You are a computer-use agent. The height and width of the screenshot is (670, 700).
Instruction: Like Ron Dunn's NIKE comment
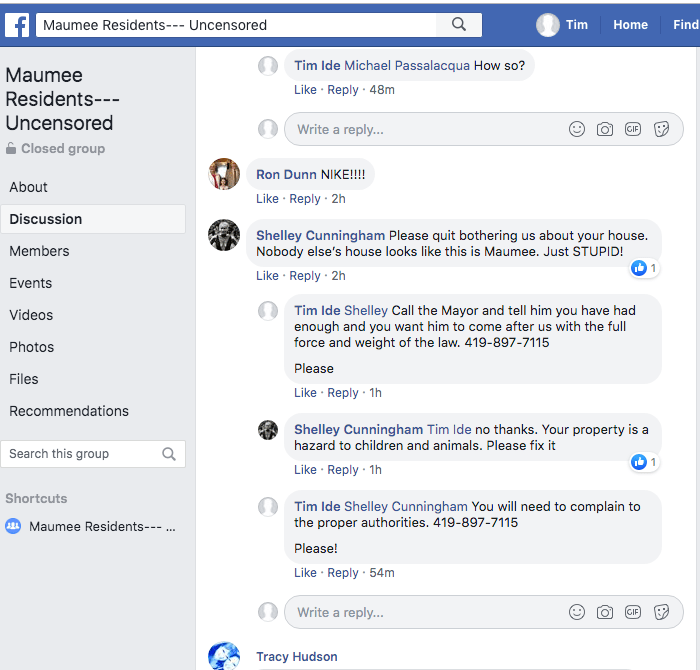click(x=267, y=199)
